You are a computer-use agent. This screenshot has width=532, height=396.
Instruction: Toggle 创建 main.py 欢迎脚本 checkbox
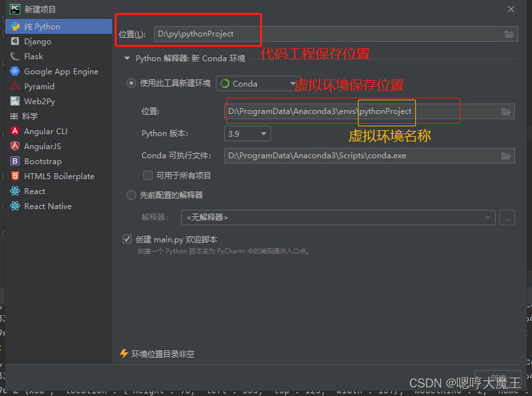pyautogui.click(x=127, y=239)
